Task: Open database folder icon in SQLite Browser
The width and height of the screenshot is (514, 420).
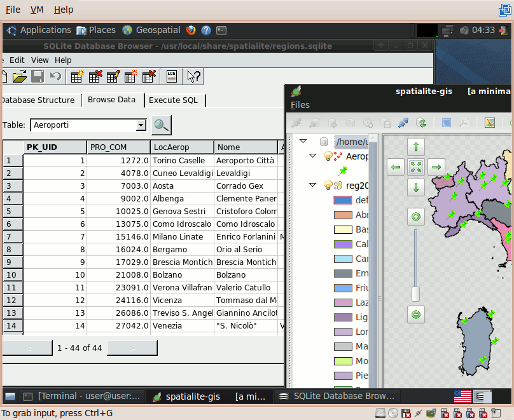Action: (x=19, y=77)
